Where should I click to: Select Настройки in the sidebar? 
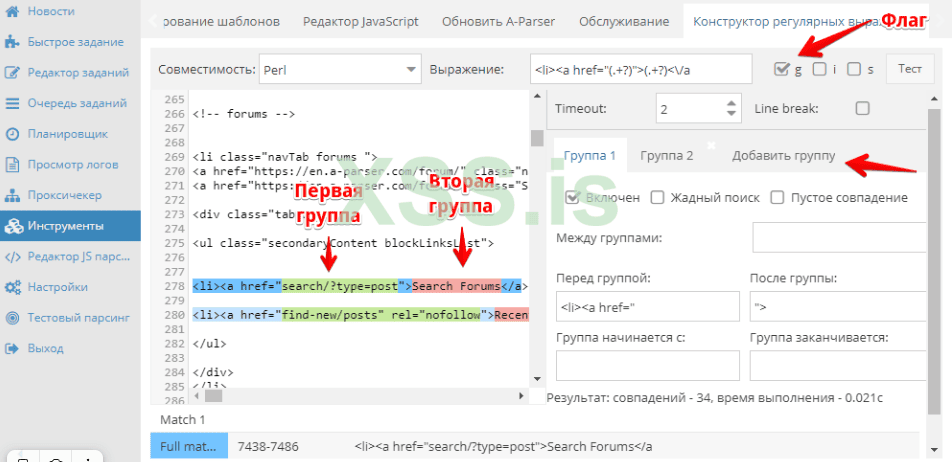[57, 287]
